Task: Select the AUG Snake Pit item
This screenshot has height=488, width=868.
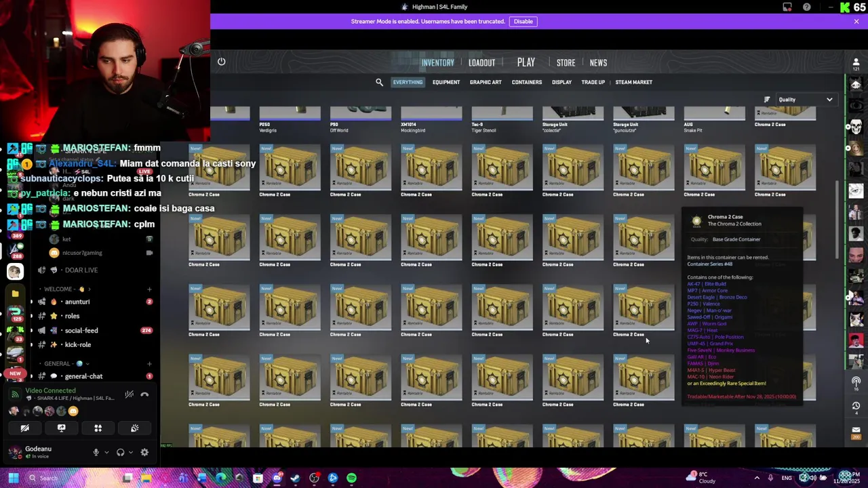Action: (714, 120)
